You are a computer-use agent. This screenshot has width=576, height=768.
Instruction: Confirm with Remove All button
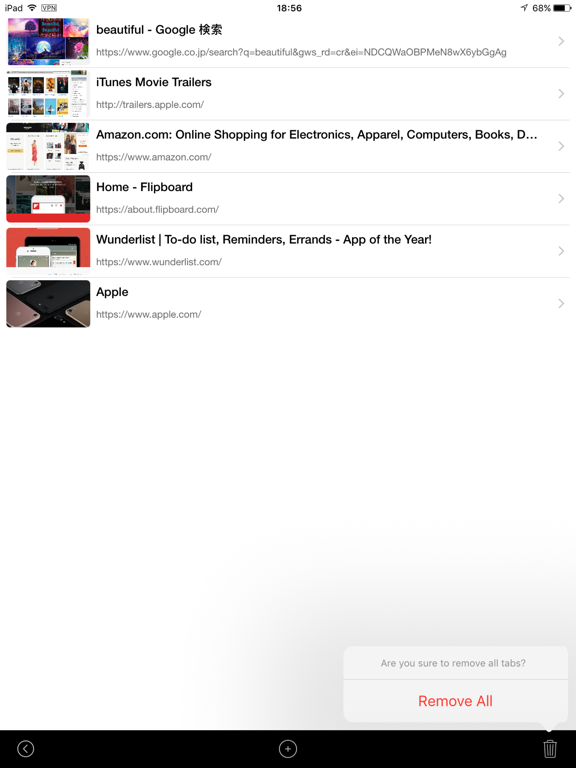tap(455, 701)
